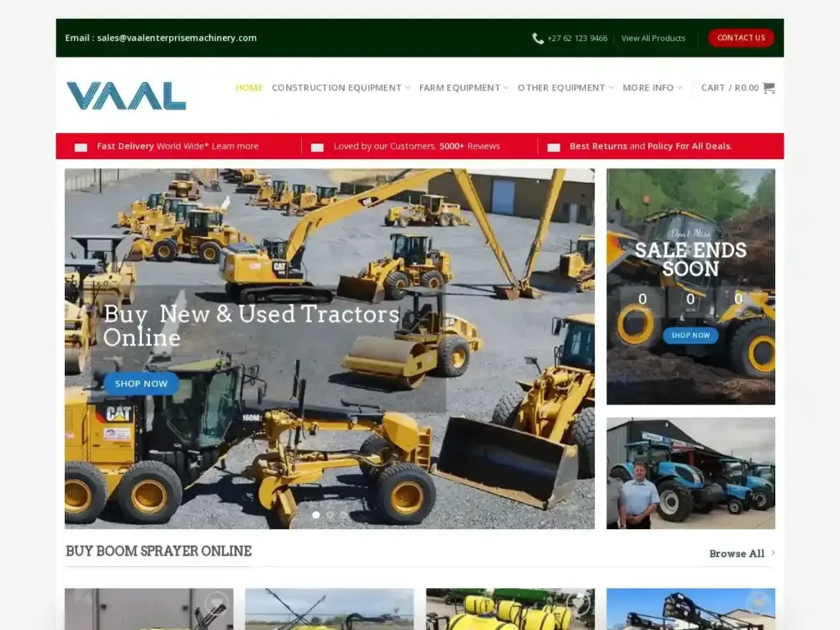Open the Other Equipment dropdown
This screenshot has height=630, width=840.
[565, 88]
